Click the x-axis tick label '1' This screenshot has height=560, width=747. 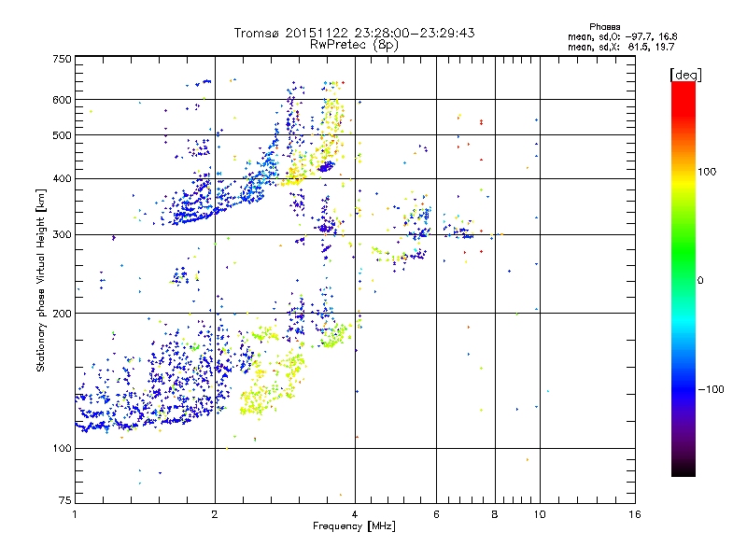[75, 514]
